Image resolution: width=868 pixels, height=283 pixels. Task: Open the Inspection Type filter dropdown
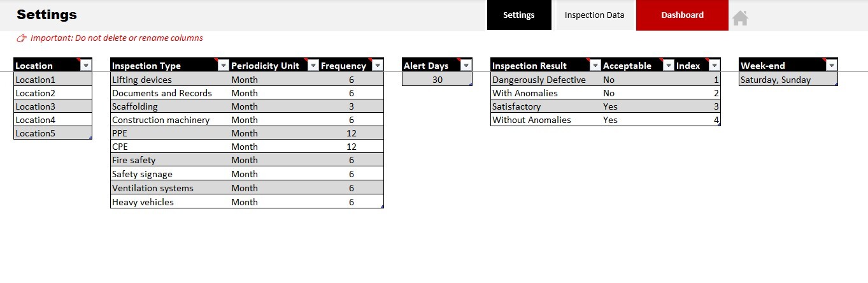point(223,65)
